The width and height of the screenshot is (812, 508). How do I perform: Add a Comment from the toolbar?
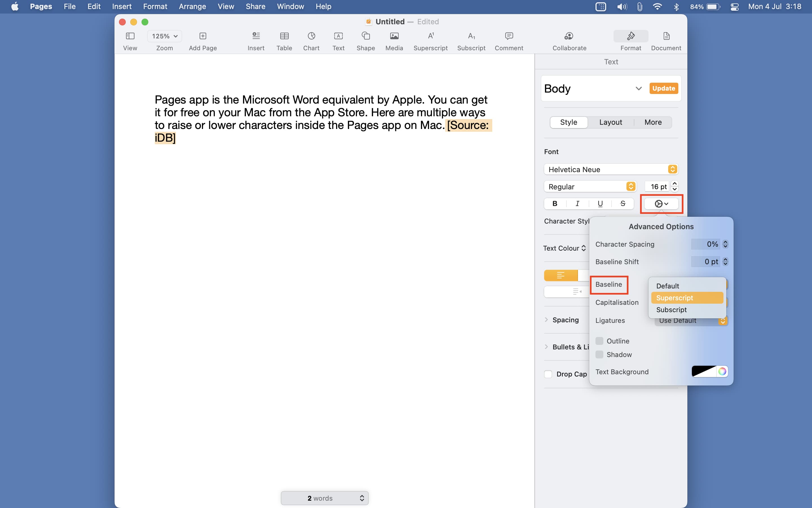[x=509, y=36]
